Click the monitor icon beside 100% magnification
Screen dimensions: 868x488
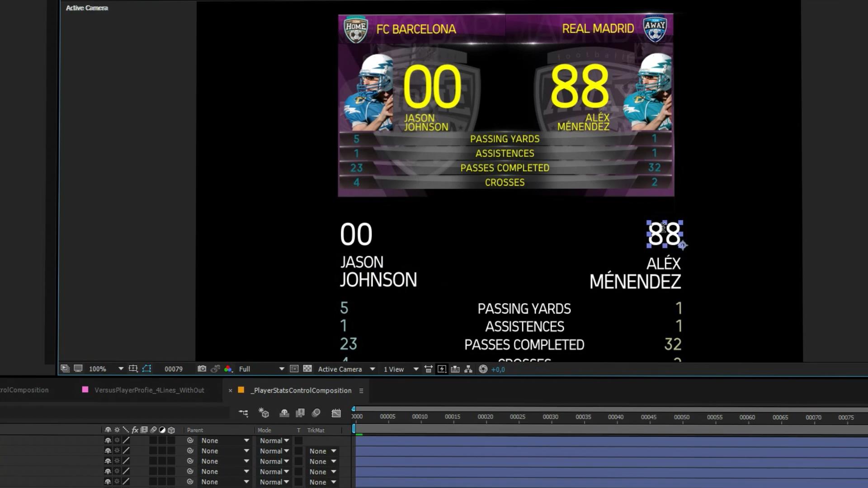78,369
